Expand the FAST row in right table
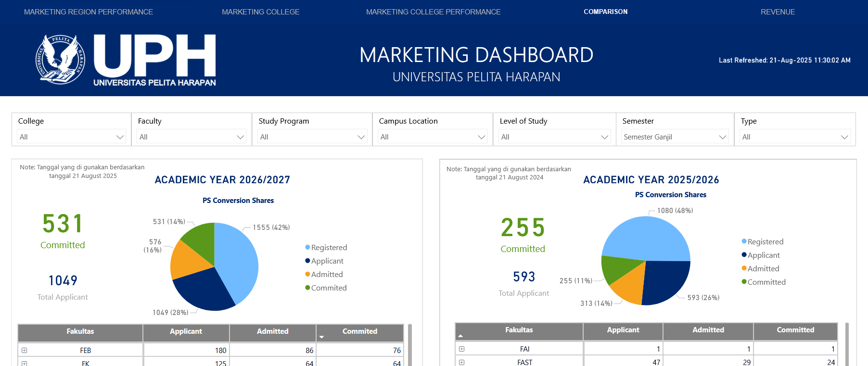This screenshot has height=366, width=868. click(461, 362)
